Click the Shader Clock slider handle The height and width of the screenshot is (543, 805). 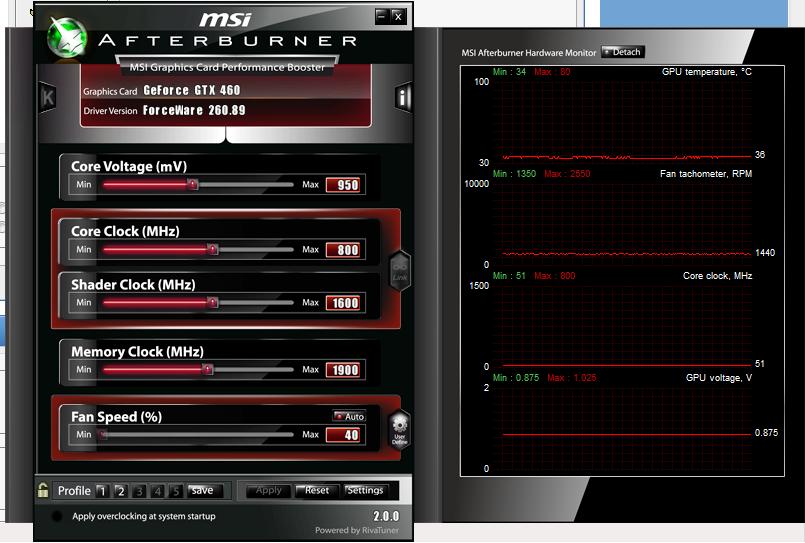click(x=213, y=302)
